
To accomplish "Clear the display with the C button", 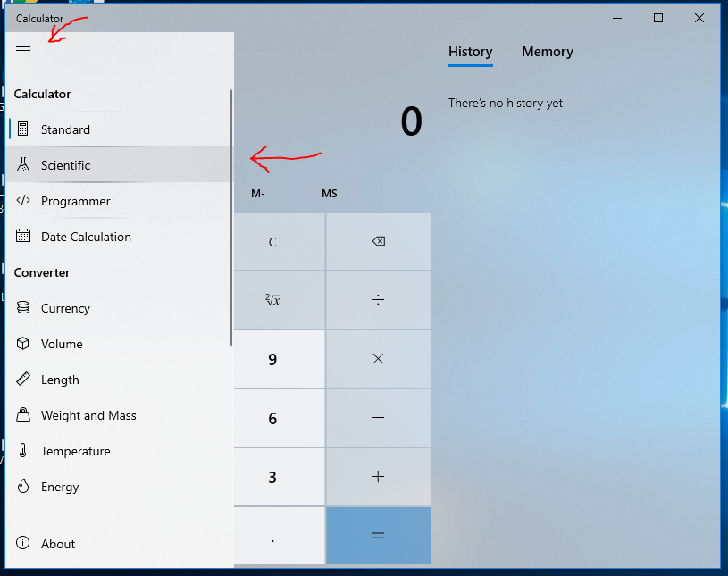I will pyautogui.click(x=279, y=241).
